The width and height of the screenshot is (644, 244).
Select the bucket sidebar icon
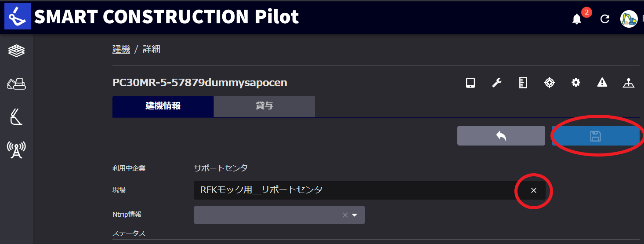pyautogui.click(x=16, y=117)
